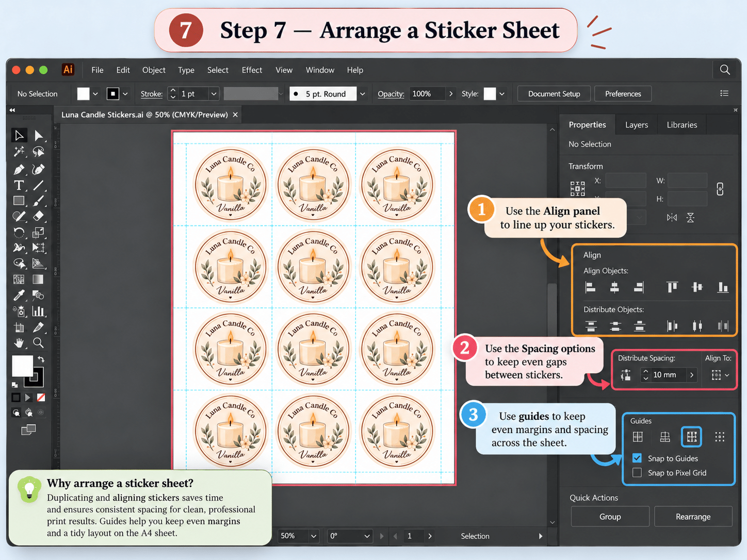Toggle the constrain proportions link icon
747x560 pixels.
tap(720, 189)
